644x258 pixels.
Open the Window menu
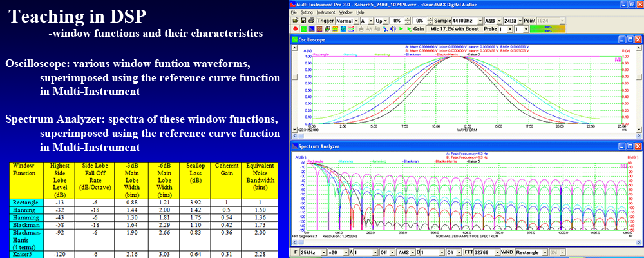[346, 12]
